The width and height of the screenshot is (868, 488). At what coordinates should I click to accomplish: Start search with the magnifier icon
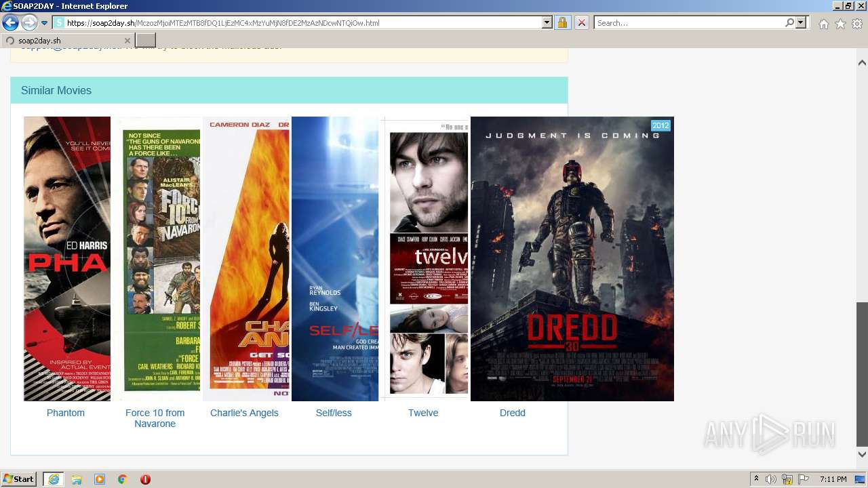click(789, 23)
